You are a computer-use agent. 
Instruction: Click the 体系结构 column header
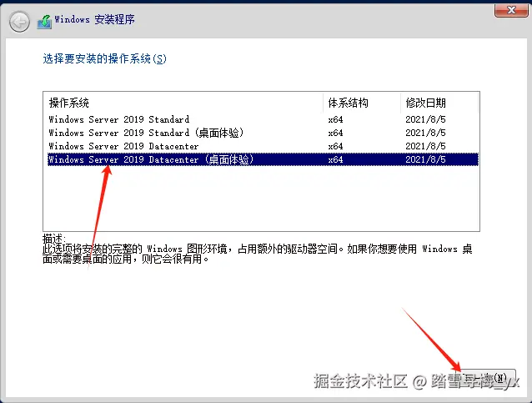click(362, 103)
